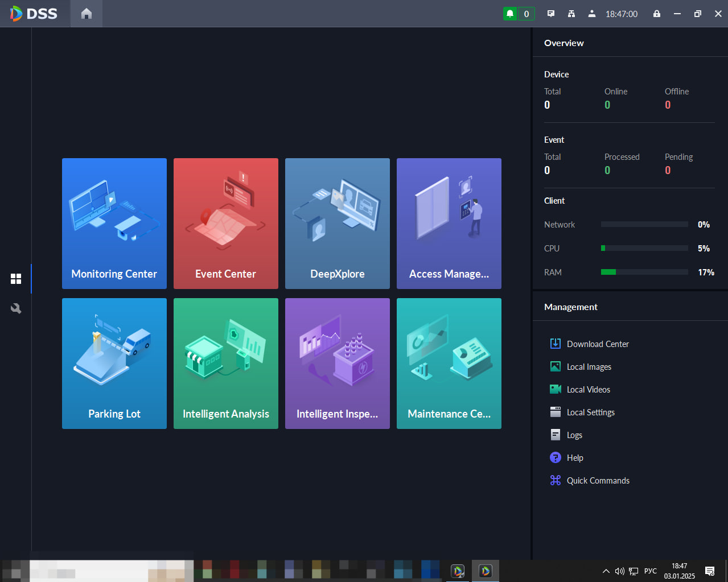The image size is (728, 582).
Task: Open the Event Center tile
Action: pos(226,224)
